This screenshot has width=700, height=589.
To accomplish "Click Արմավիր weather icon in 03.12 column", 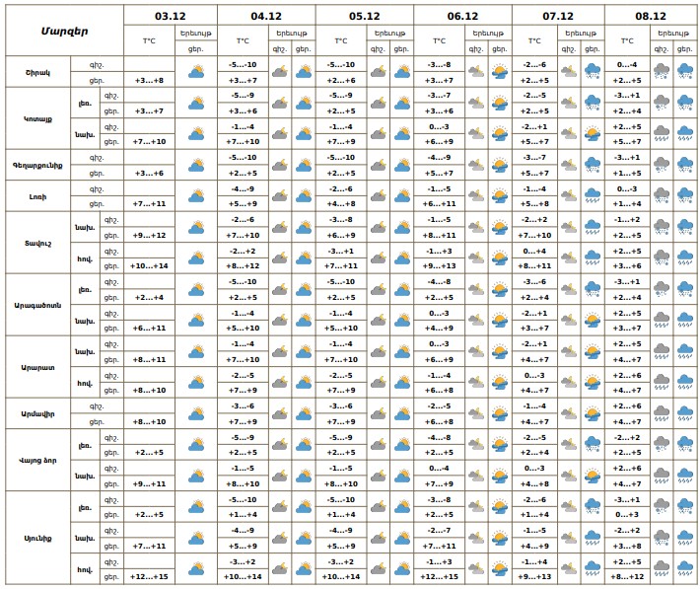I will click(x=195, y=414).
